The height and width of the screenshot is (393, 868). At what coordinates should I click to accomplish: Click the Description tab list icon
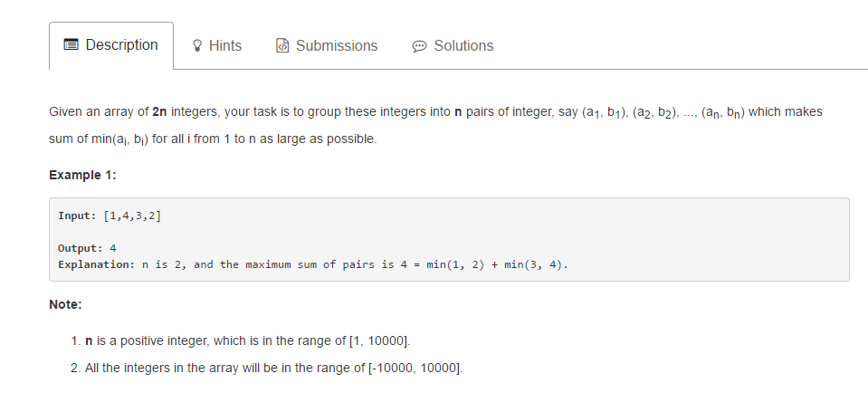71,45
